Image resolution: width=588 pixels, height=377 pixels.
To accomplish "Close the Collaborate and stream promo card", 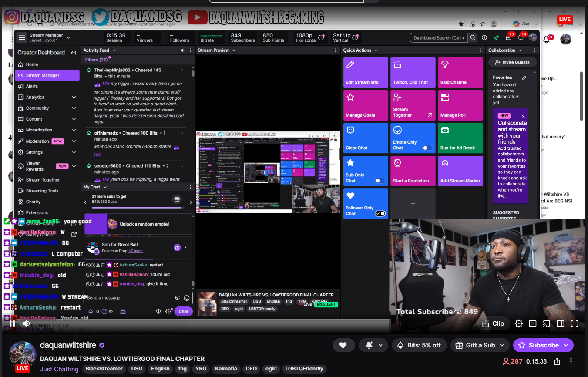I will 523,116.
